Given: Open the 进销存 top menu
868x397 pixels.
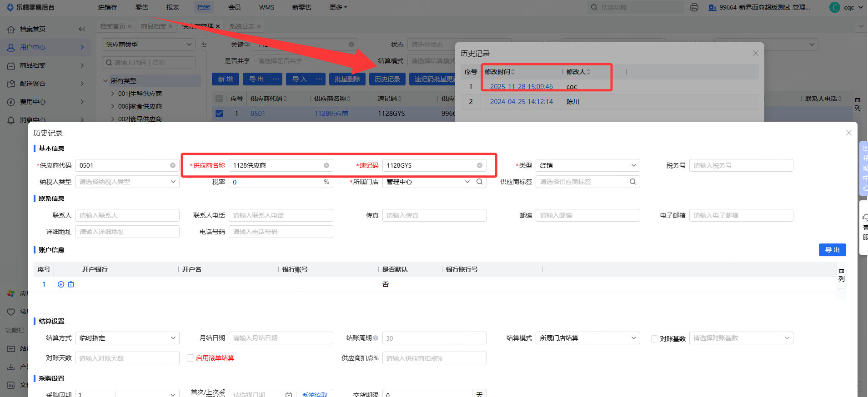Looking at the screenshot, I should click(108, 7).
